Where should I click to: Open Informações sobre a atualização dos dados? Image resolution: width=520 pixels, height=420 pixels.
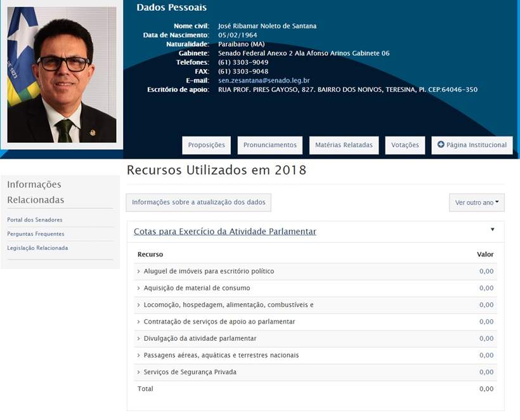198,202
